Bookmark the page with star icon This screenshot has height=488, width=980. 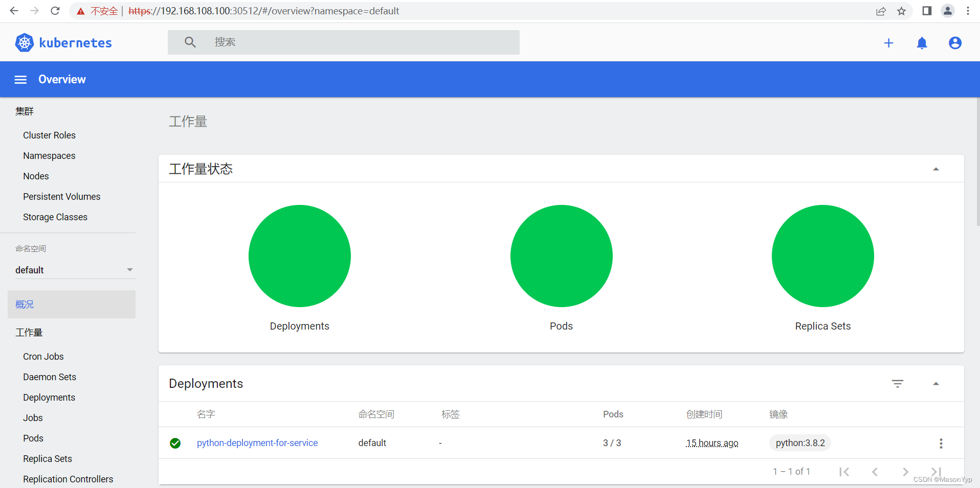tap(902, 11)
